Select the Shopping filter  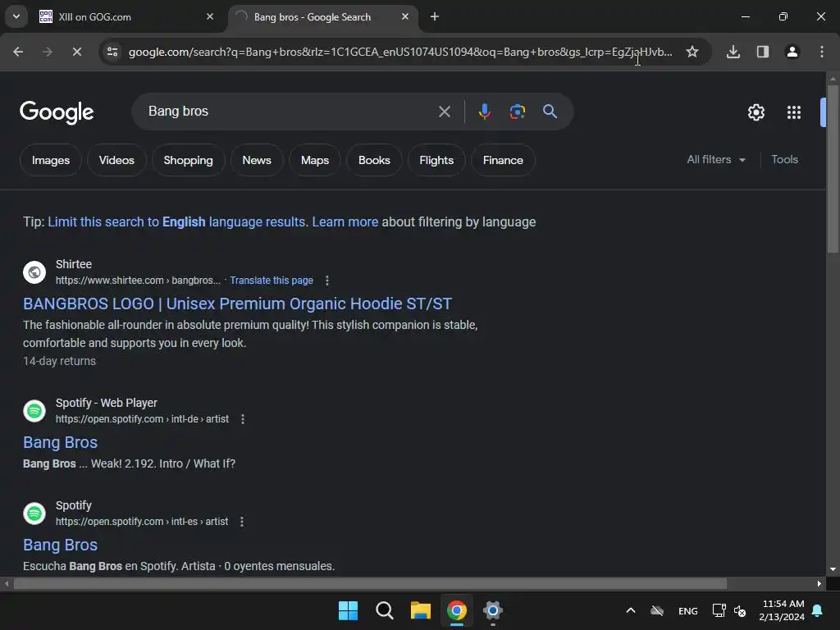coord(188,160)
